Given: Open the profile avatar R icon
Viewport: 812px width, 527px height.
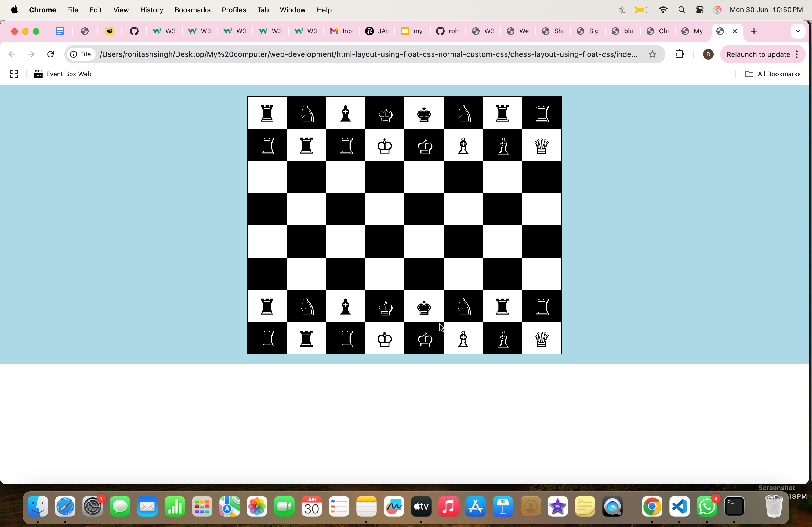Looking at the screenshot, I should [x=708, y=54].
